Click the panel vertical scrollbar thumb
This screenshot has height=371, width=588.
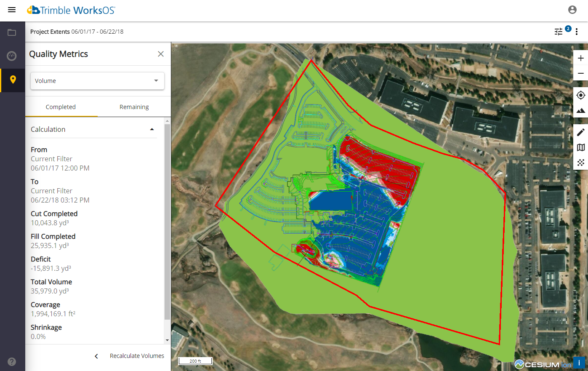pos(168,222)
